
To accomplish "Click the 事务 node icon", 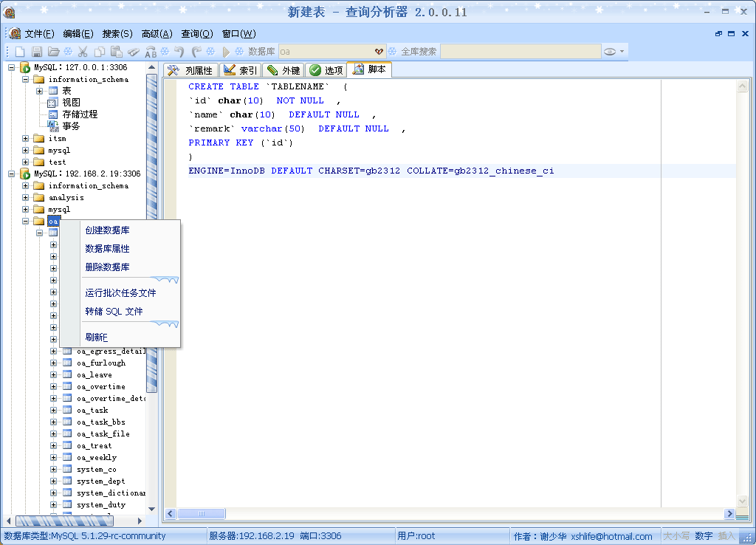I will (x=53, y=126).
